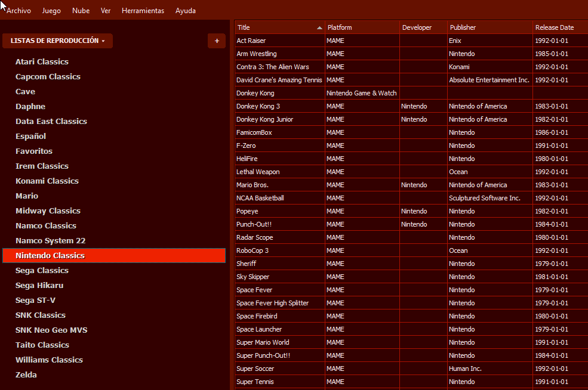The image size is (588, 390).
Task: Select David Crane's Amazing Tennis
Action: pos(411,80)
